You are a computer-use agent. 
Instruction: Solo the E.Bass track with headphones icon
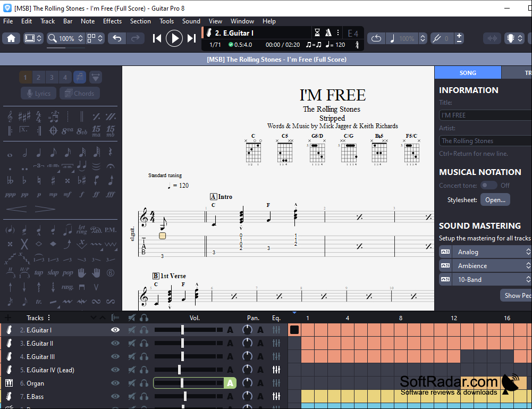[x=144, y=396]
